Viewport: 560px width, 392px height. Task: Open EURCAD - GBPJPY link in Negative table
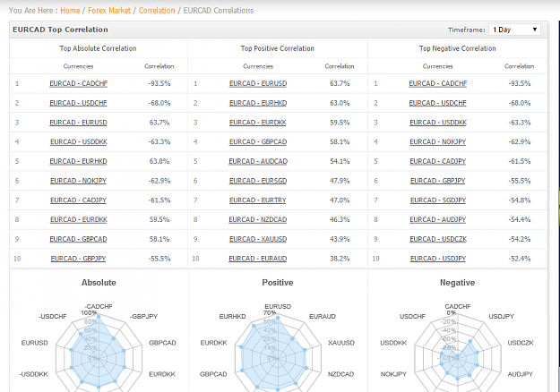[x=438, y=181]
